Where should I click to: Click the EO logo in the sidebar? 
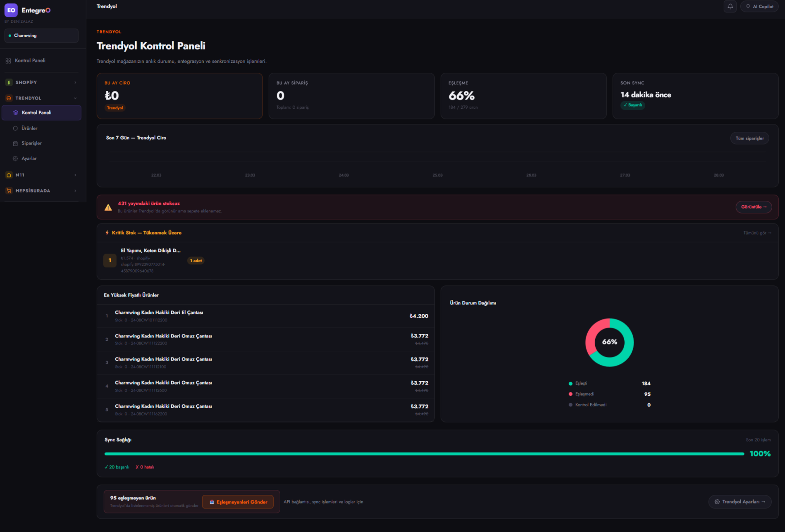coord(11,10)
